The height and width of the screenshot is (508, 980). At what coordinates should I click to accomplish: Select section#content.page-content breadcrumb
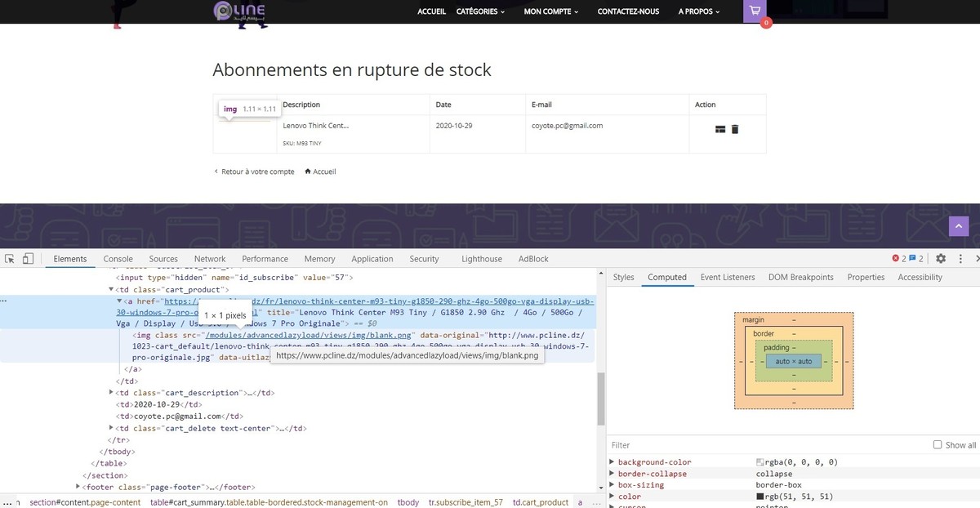85,502
